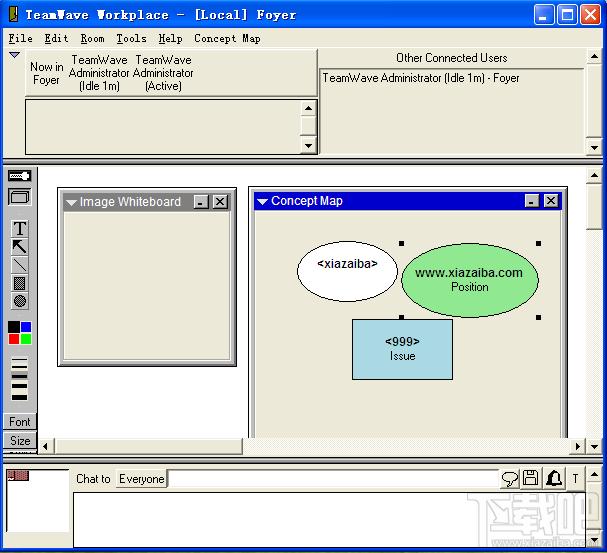Minimize the Concept Map tool
The image size is (607, 553).
532,201
